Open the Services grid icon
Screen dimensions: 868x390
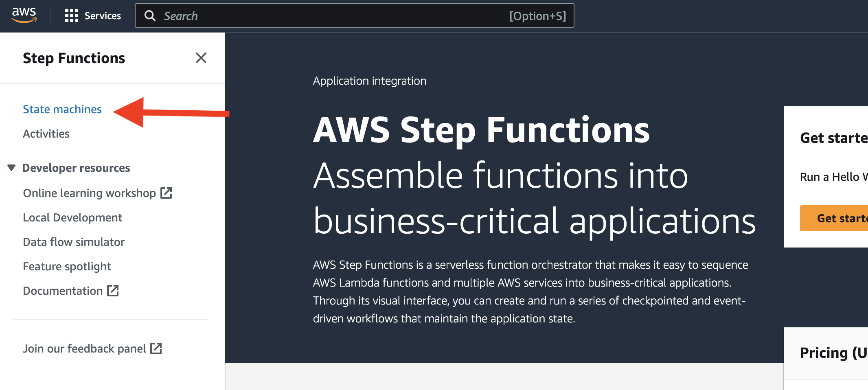pyautogui.click(x=72, y=16)
